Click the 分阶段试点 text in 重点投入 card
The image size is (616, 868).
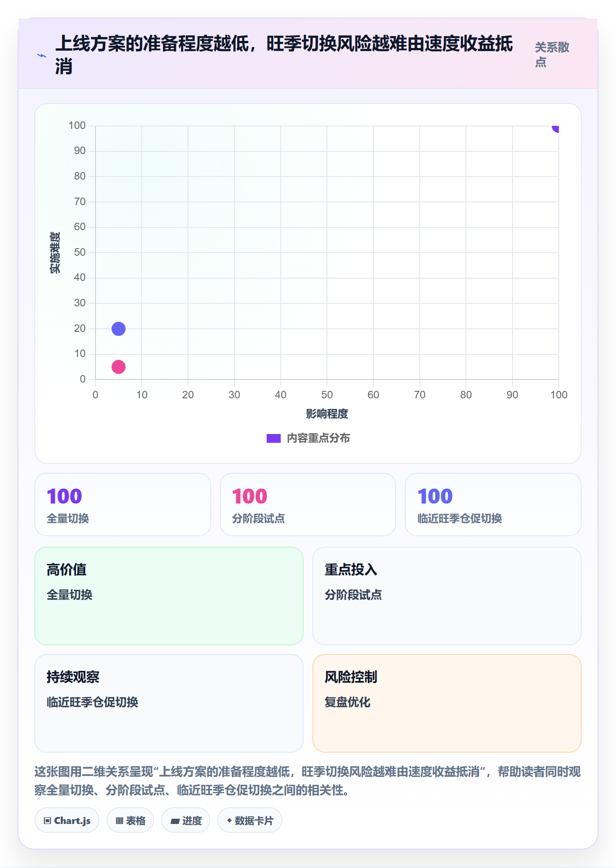pos(353,595)
